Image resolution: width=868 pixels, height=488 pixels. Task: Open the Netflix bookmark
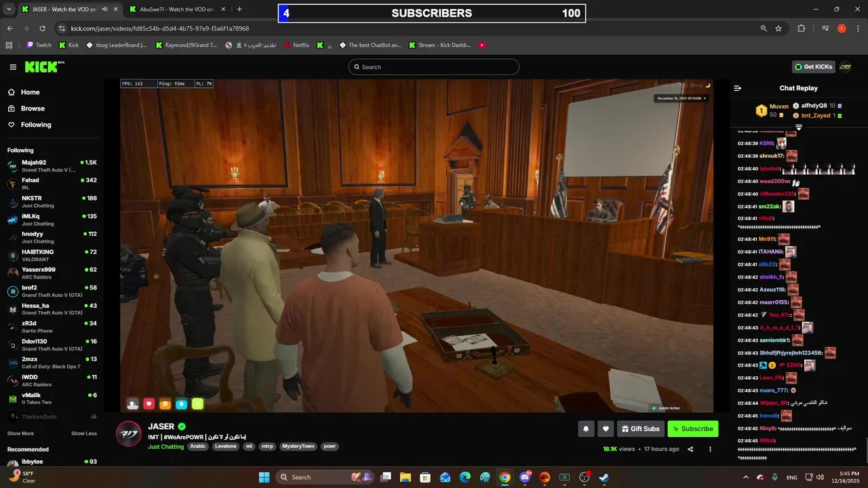tap(296, 45)
